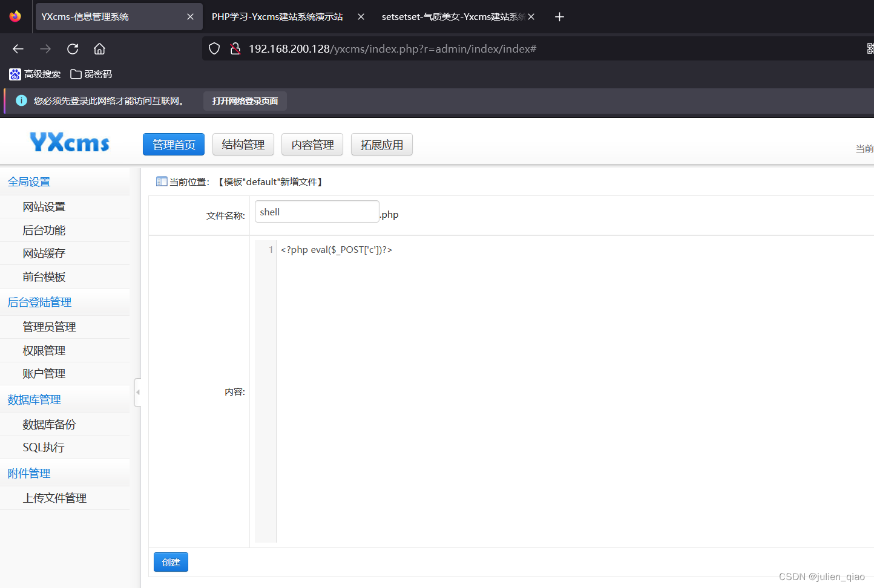Image resolution: width=874 pixels, height=588 pixels.
Task: Open a new browser tab with plus icon
Action: 559,17
